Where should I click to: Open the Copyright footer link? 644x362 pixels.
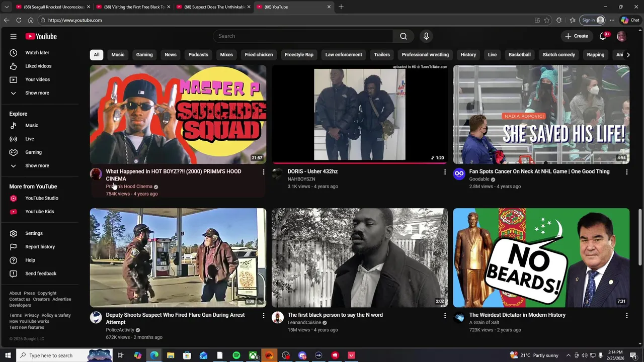47,293
